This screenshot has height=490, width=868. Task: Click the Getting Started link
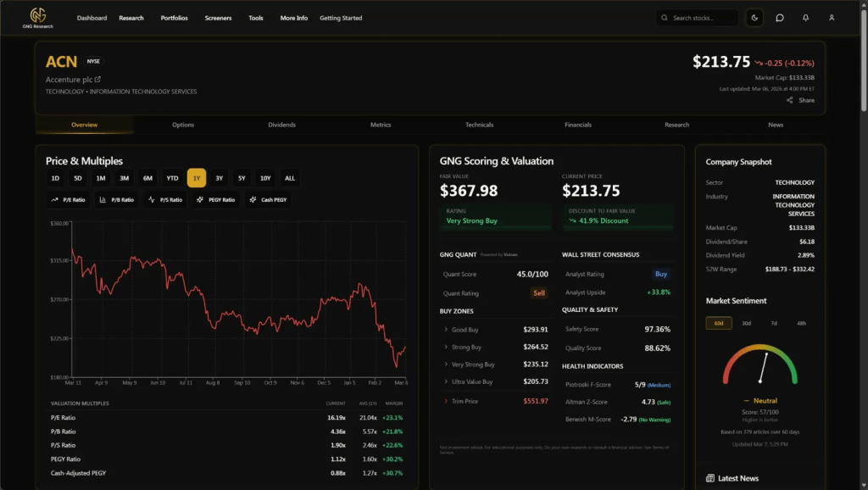[341, 18]
